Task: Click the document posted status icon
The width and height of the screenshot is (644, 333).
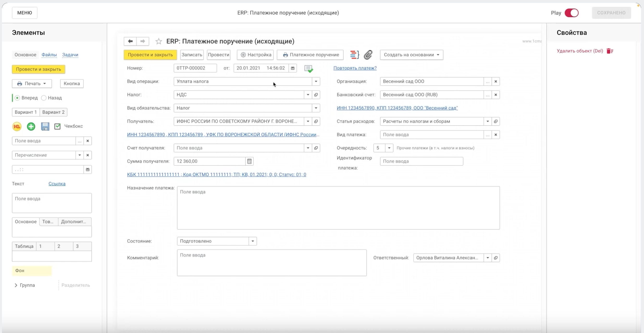Action: pos(309,68)
